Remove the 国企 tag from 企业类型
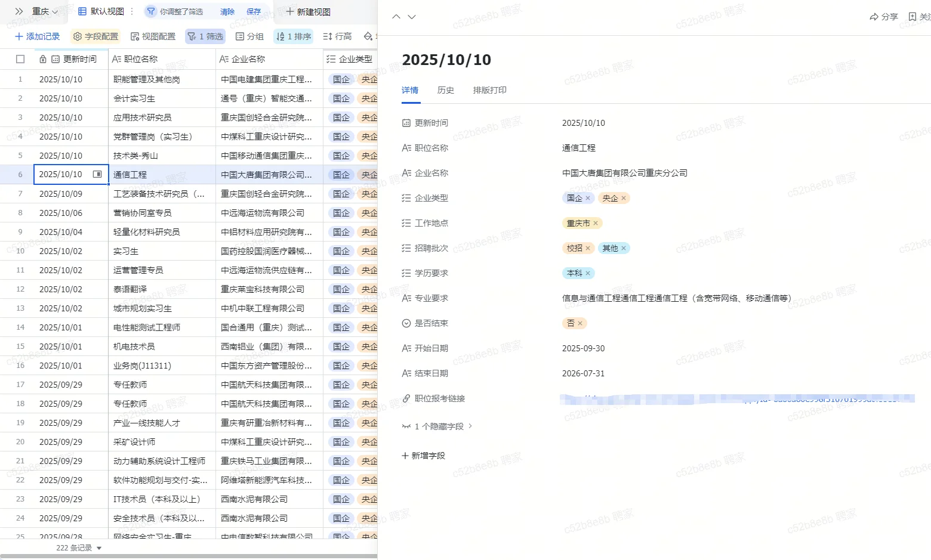 (x=588, y=197)
